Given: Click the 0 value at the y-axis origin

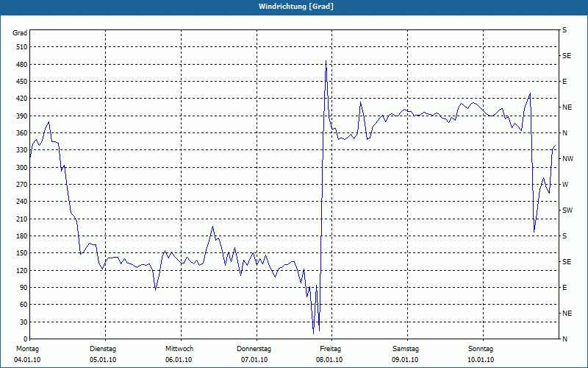Looking at the screenshot, I should [x=26, y=339].
